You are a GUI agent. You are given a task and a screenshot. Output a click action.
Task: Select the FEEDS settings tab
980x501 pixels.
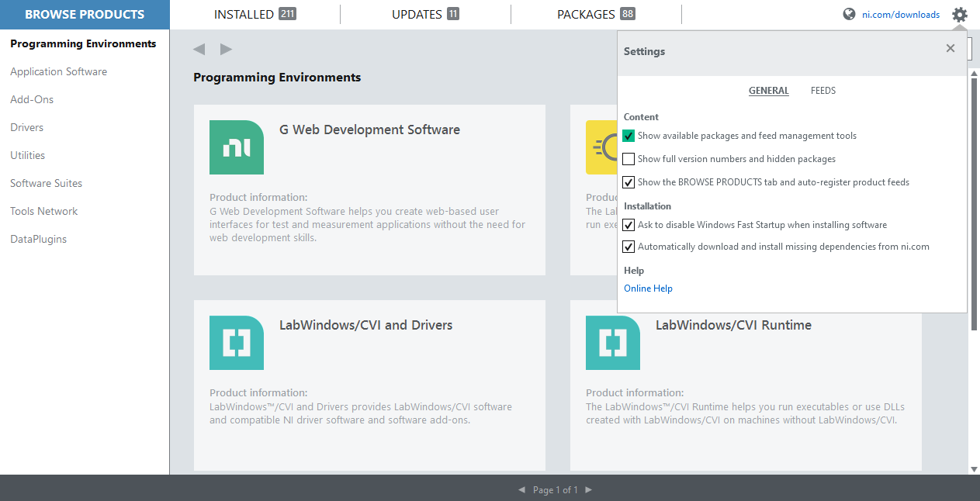pos(823,91)
